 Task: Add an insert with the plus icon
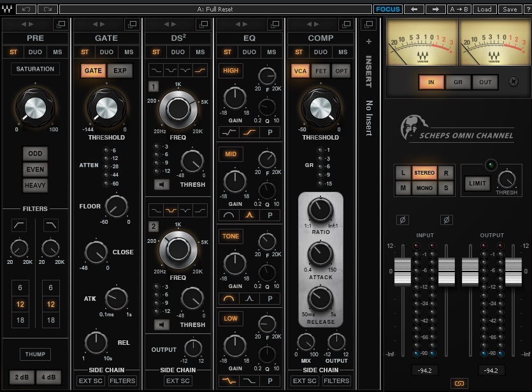click(369, 41)
